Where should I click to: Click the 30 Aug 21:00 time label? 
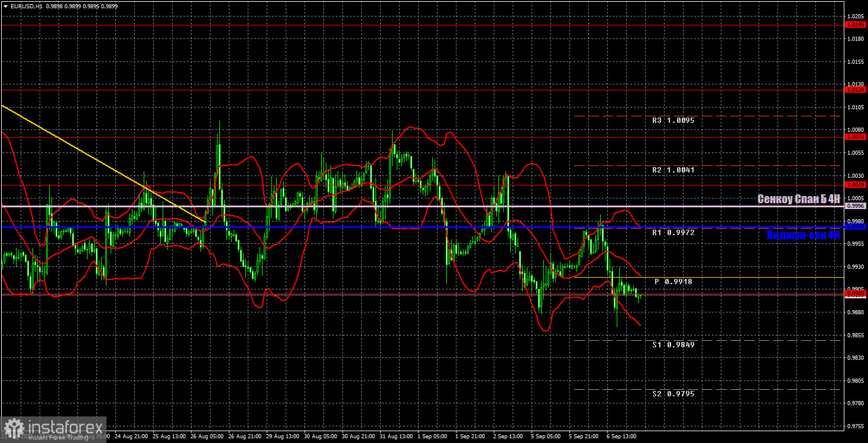[x=358, y=437]
